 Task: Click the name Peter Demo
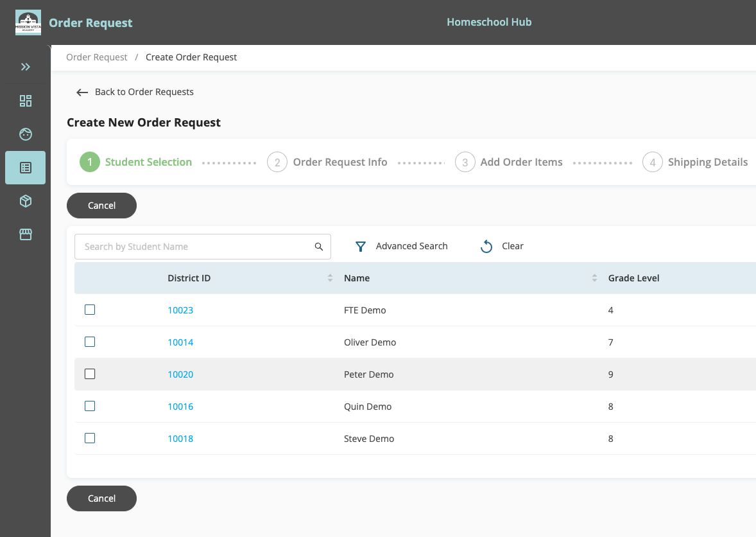(369, 374)
